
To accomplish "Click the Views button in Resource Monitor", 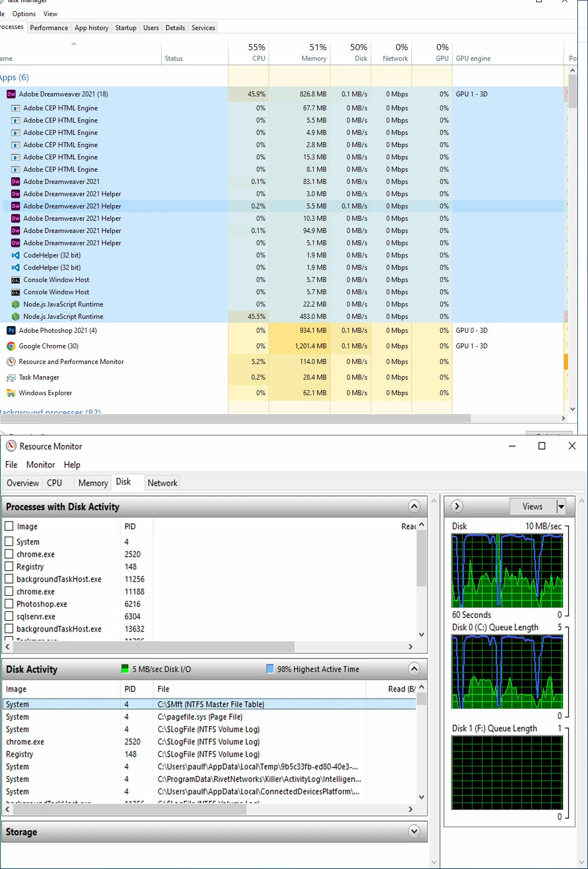I will point(533,506).
